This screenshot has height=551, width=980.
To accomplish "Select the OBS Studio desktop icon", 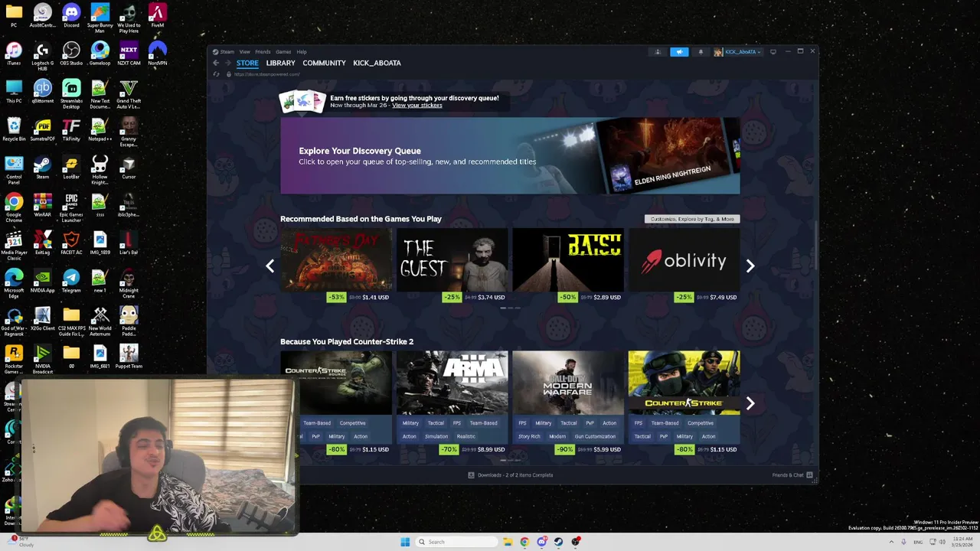I will (x=71, y=54).
